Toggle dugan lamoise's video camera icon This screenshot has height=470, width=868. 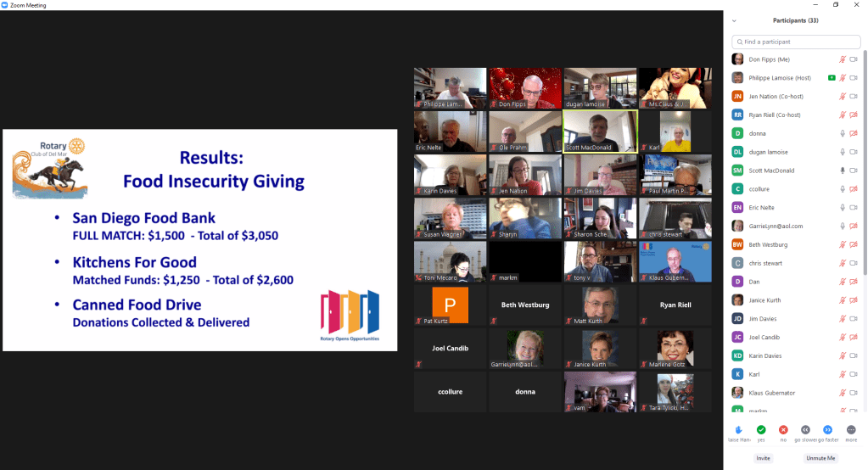click(853, 152)
